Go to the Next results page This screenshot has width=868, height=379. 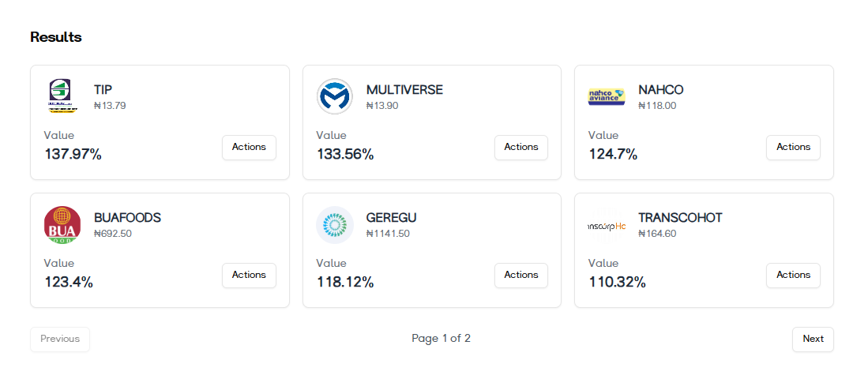(813, 340)
